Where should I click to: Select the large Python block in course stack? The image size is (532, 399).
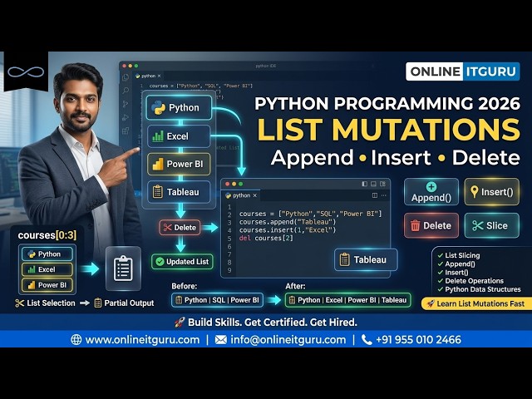point(180,107)
